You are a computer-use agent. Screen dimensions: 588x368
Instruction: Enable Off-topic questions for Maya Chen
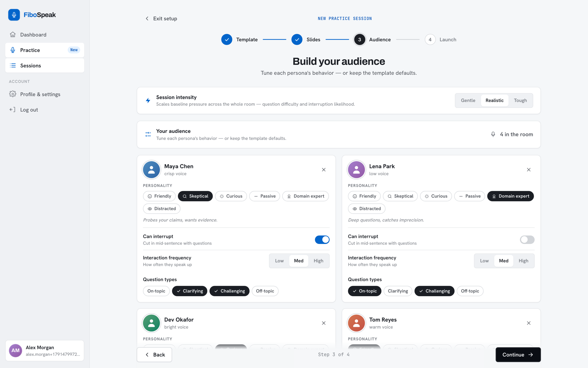coord(265,291)
